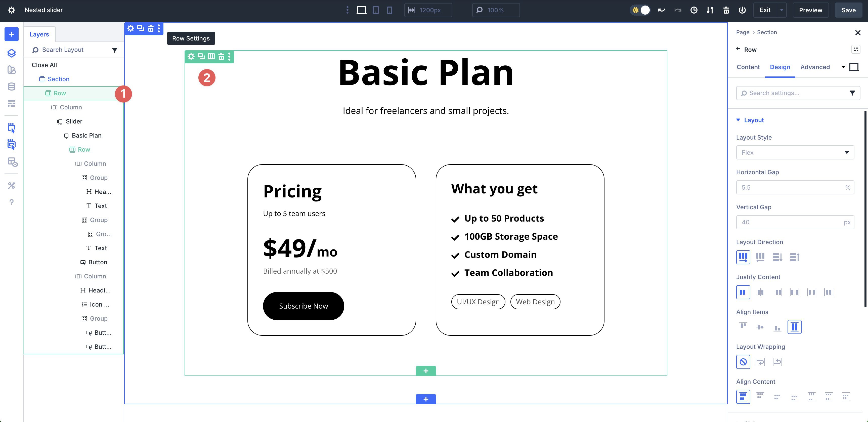The width and height of the screenshot is (868, 422).
Task: Select the column layout direction option
Action: [777, 257]
